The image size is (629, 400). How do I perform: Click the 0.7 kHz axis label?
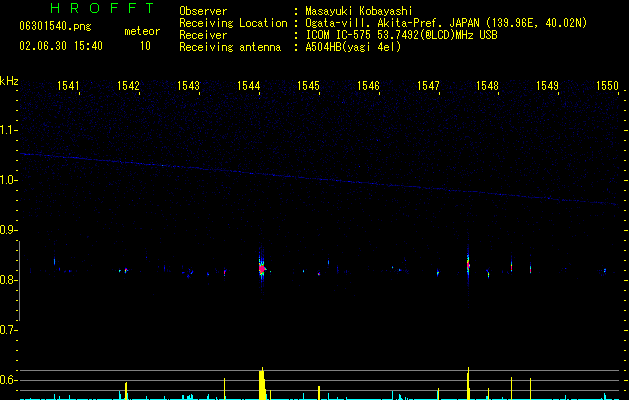(8, 330)
